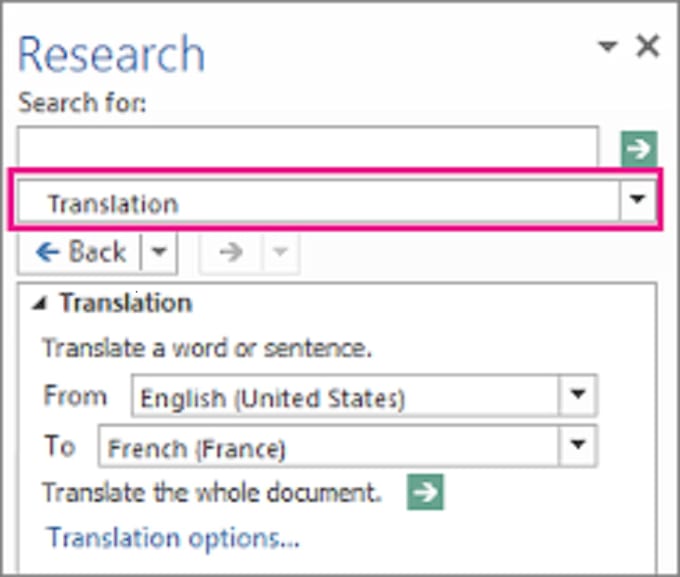This screenshot has width=680, height=577.
Task: Open the Back history dropdown arrow
Action: pos(158,253)
